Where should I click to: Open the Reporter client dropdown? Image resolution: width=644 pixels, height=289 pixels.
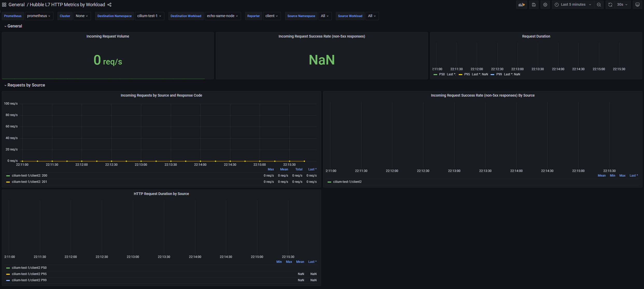tap(272, 16)
